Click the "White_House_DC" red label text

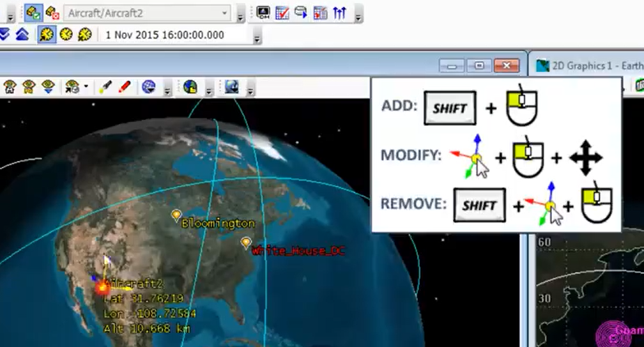tap(298, 250)
